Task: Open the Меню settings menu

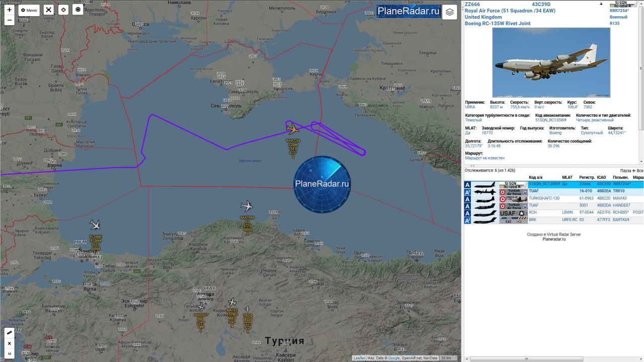Action: [x=29, y=10]
